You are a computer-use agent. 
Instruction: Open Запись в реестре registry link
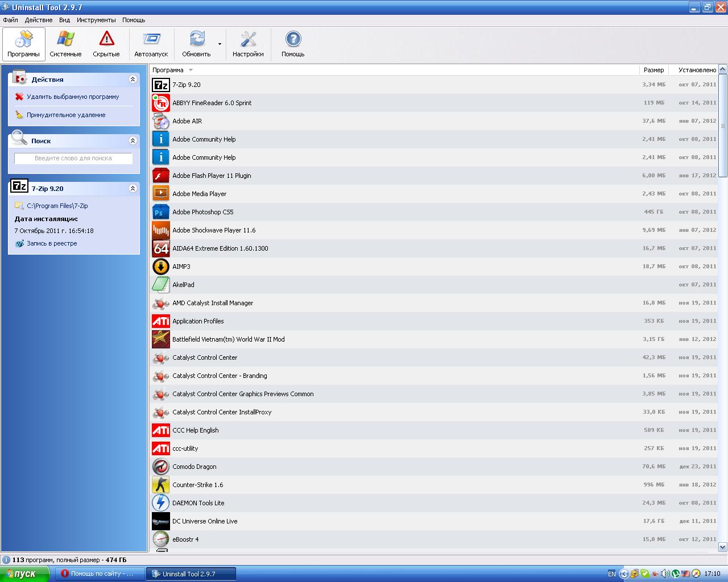(x=52, y=243)
